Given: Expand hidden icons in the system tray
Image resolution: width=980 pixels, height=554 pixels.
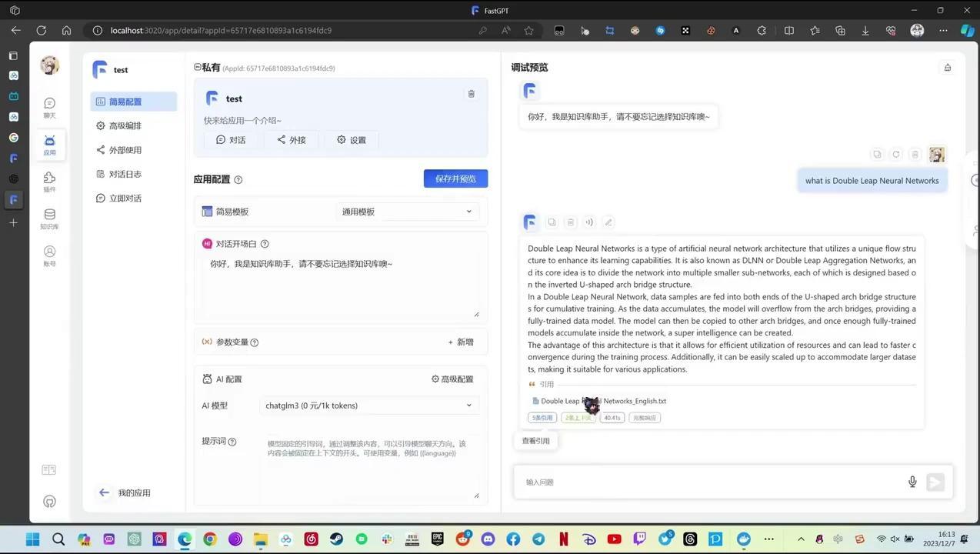Looking at the screenshot, I should coord(800,539).
